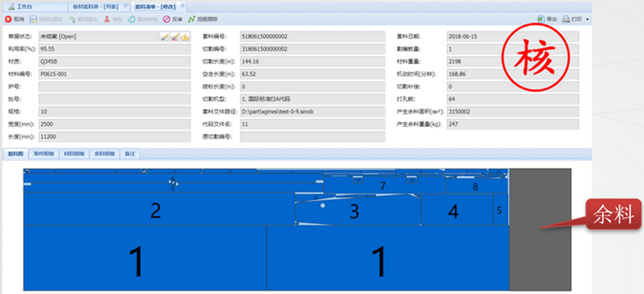
Task: Click the 打印 printer icon
Action: 565,19
